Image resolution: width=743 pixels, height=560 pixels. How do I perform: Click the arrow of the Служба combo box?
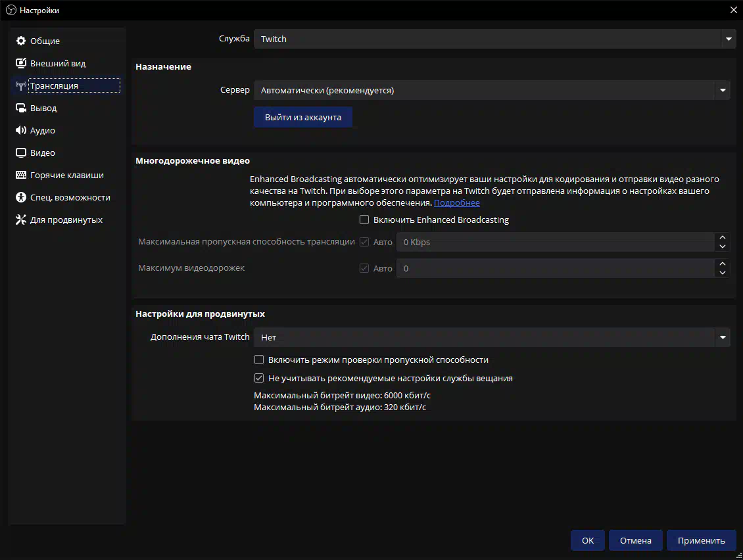(x=729, y=39)
